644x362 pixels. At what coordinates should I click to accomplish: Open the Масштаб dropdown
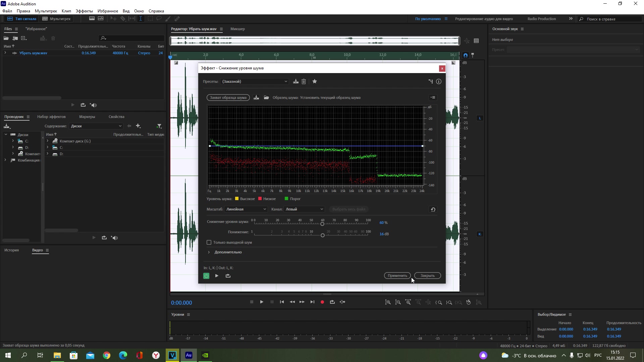click(246, 209)
